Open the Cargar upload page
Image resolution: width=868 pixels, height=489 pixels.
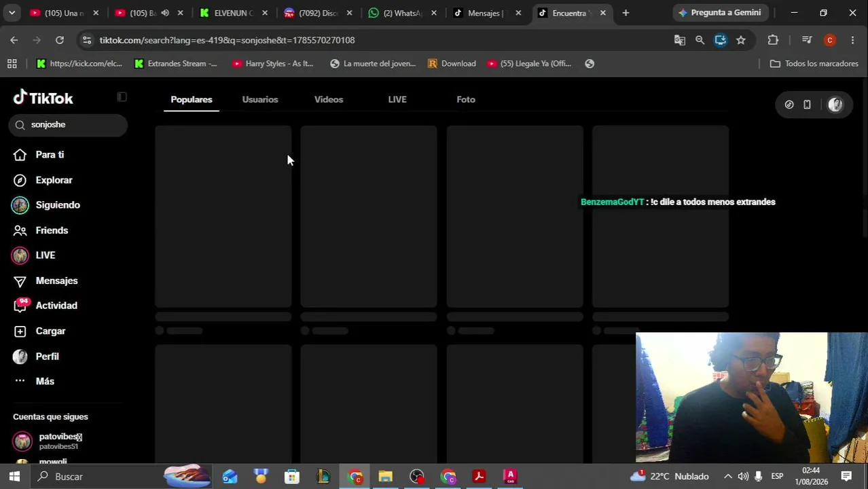[x=50, y=331]
